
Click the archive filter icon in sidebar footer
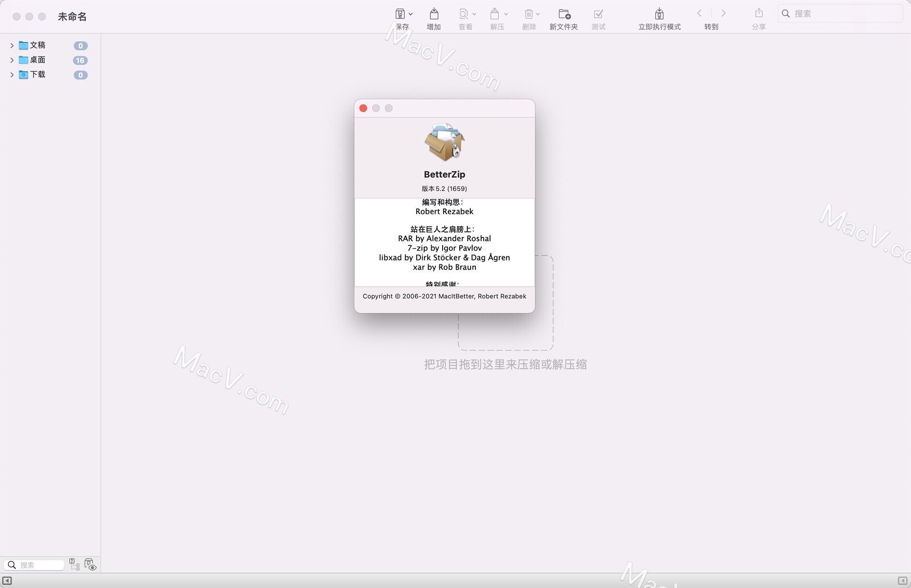tap(74, 564)
